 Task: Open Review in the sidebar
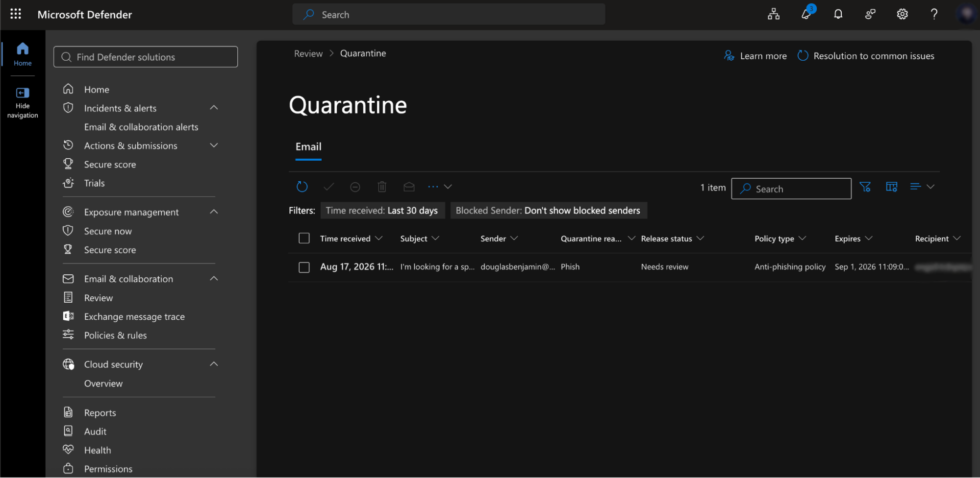(x=99, y=298)
